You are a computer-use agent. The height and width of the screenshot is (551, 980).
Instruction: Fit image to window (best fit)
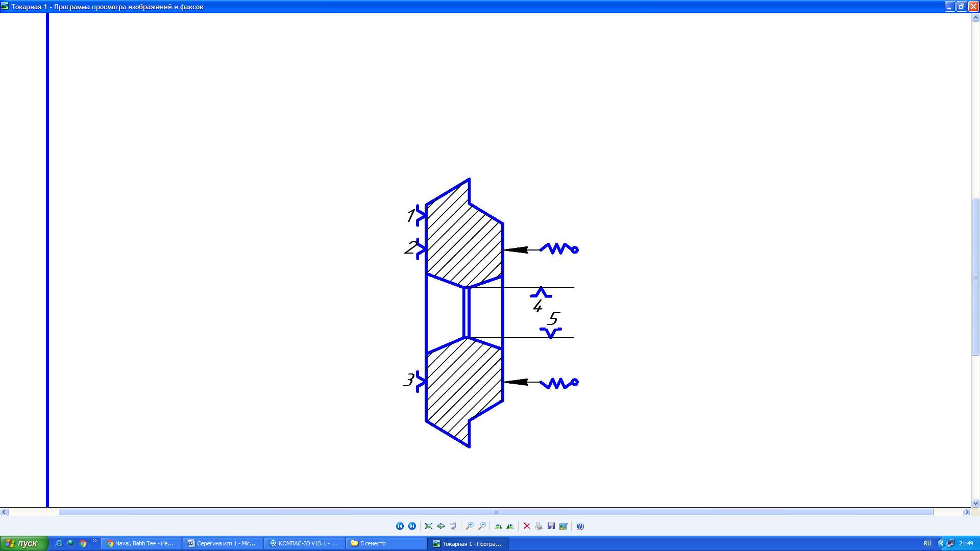[429, 526]
